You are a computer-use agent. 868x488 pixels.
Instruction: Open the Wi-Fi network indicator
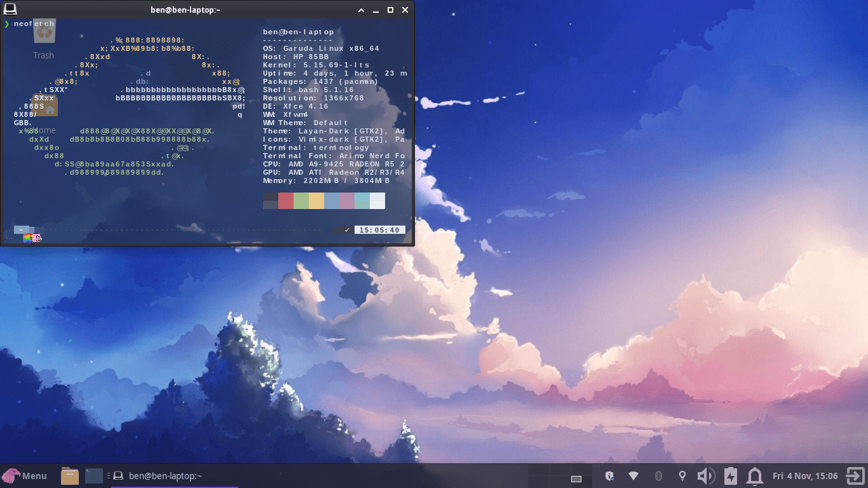(x=634, y=475)
